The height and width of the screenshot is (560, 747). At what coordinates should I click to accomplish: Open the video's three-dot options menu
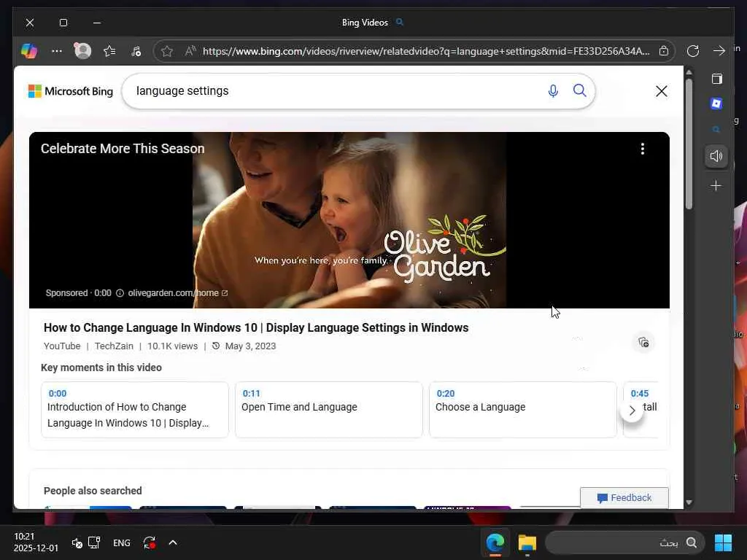pyautogui.click(x=643, y=149)
